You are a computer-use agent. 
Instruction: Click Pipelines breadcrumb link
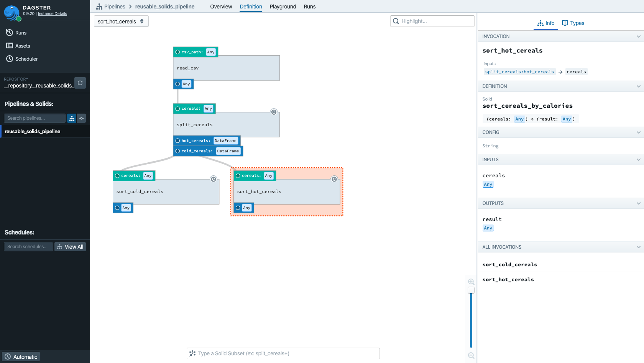point(115,7)
